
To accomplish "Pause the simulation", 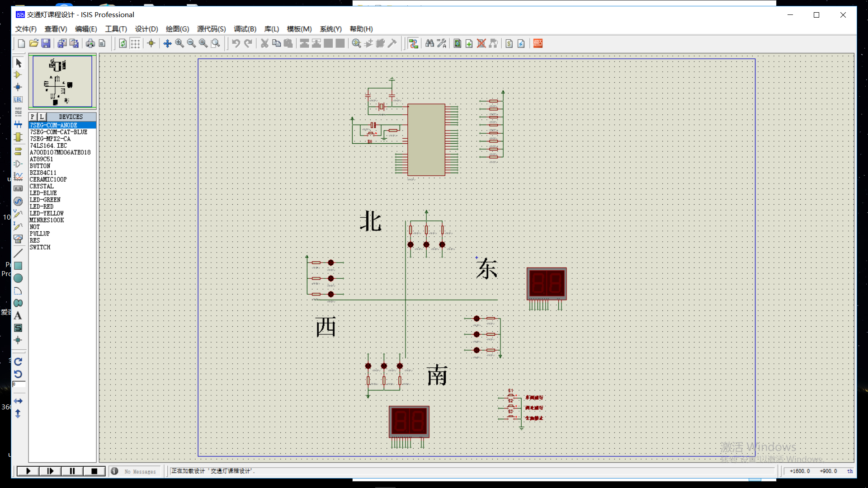I will pyautogui.click(x=72, y=471).
